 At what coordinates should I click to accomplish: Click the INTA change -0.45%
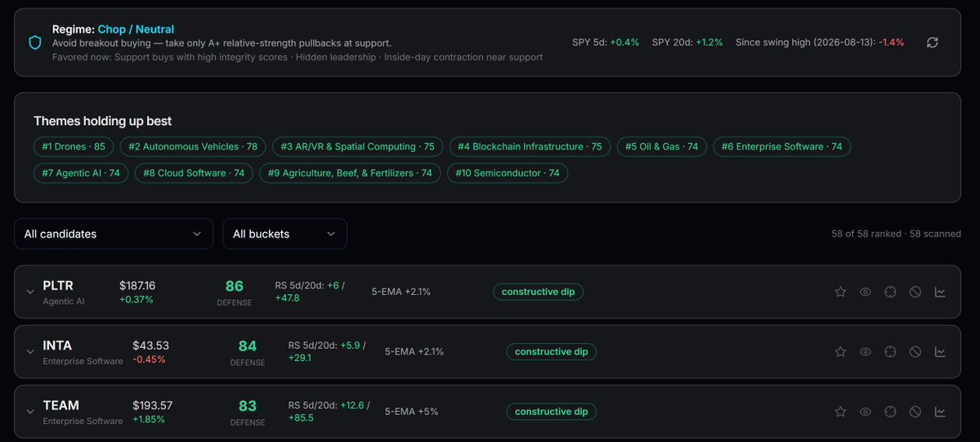149,359
